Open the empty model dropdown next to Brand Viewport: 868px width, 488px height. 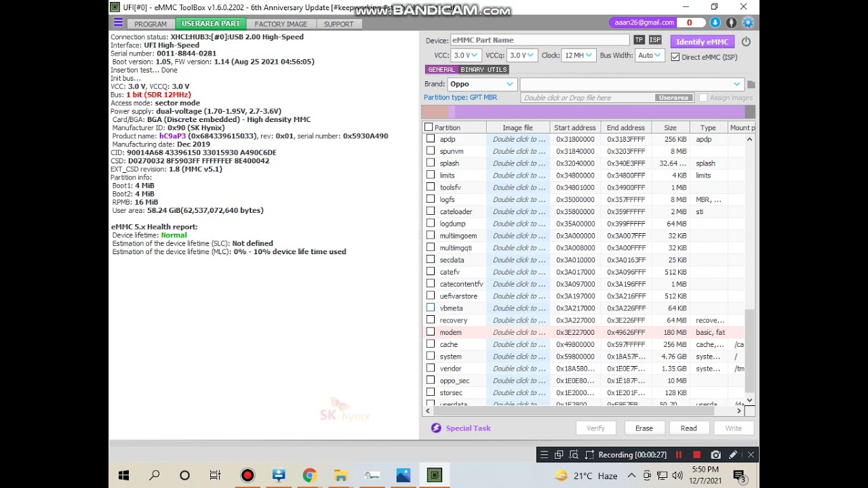click(631, 84)
